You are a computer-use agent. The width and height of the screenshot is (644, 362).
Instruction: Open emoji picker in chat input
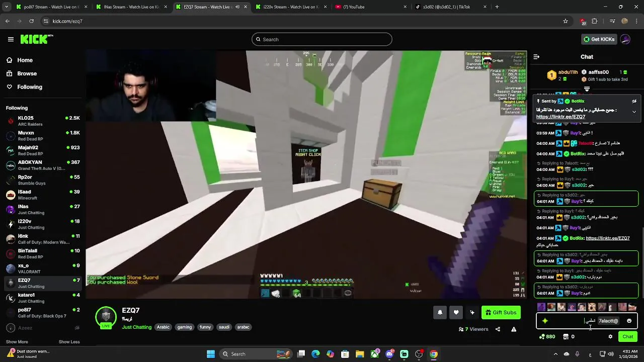pyautogui.click(x=629, y=321)
